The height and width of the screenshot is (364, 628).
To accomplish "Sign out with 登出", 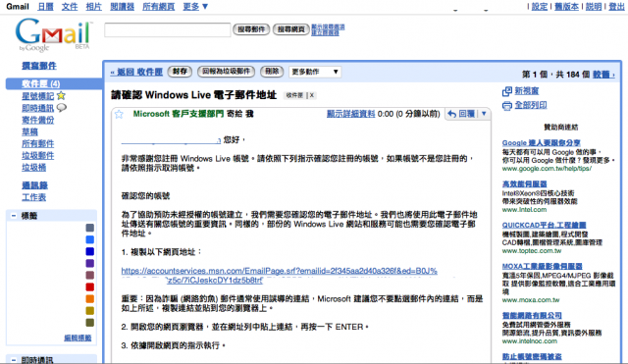I will [616, 7].
